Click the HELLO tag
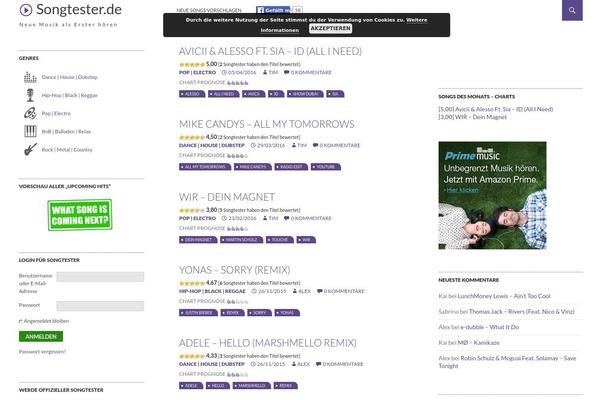Screen dimensions: 600x400 click(x=218, y=385)
